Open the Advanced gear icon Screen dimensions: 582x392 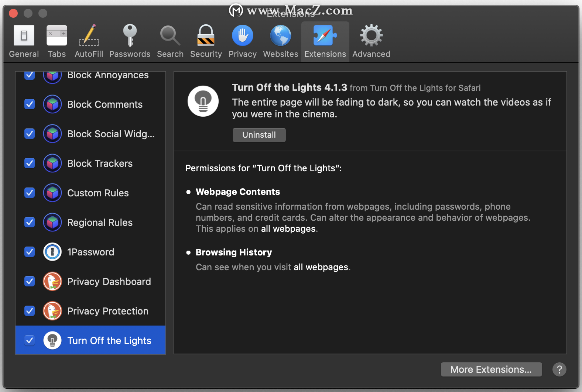[372, 35]
